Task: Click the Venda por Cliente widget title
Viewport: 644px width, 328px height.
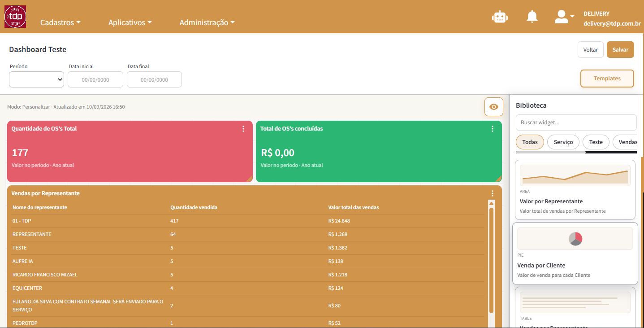Action: click(541, 265)
